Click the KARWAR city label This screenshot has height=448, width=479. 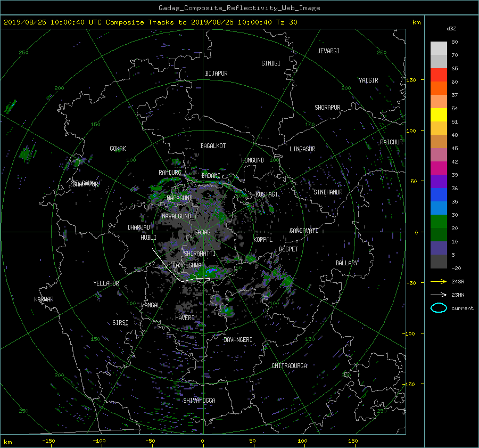(44, 299)
